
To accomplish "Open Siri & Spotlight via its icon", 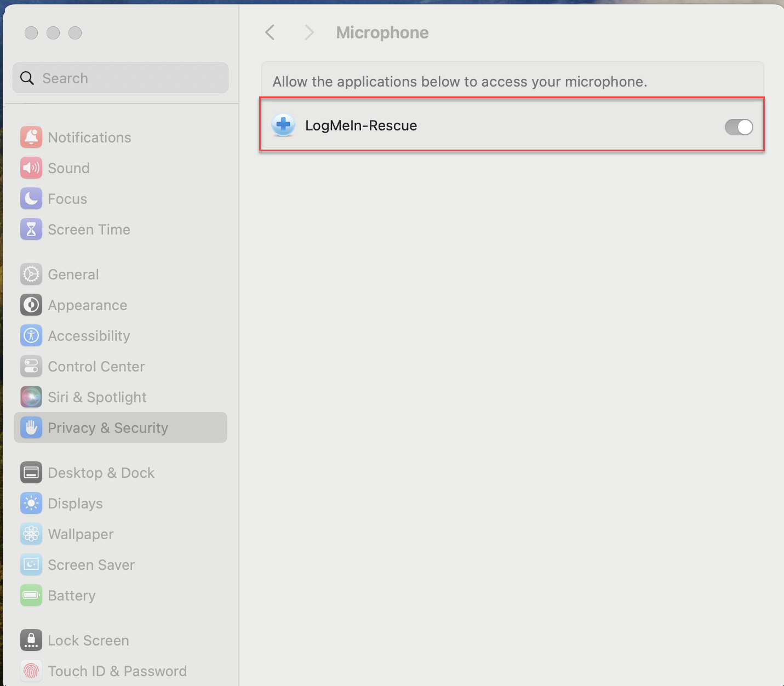I will coord(31,397).
